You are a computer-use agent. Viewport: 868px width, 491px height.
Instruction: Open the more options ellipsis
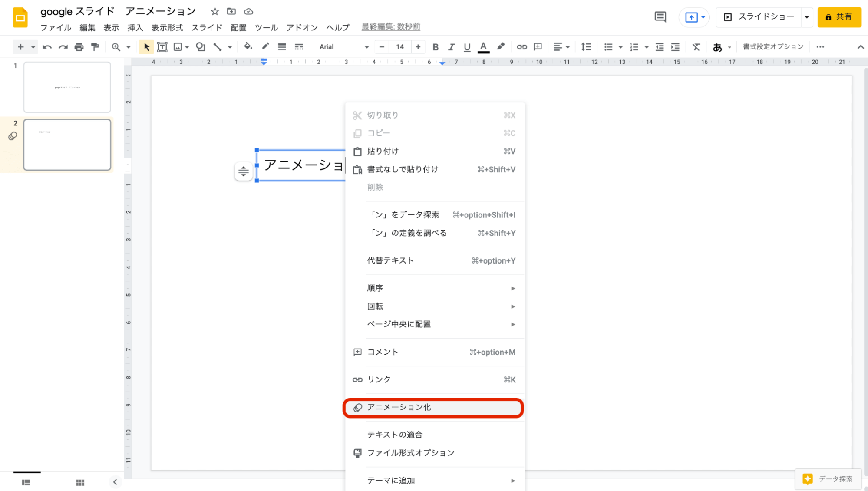click(x=820, y=47)
